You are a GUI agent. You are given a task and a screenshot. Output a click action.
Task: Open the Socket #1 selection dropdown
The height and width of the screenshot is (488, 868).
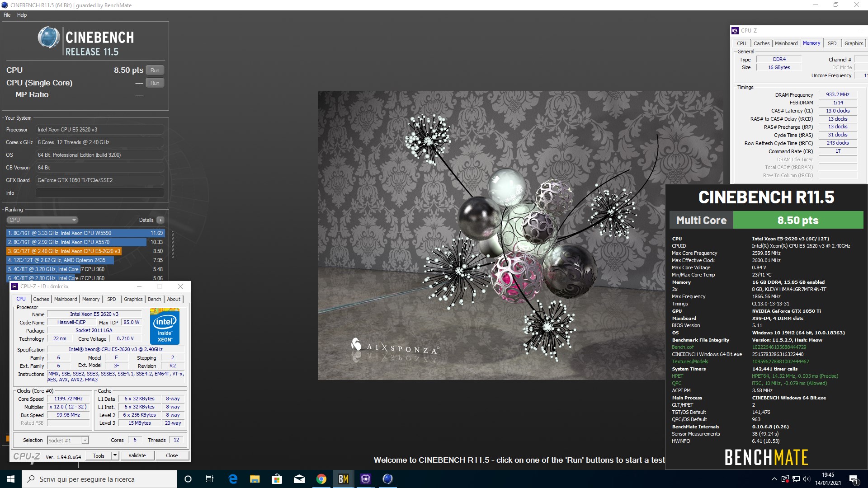click(x=68, y=440)
